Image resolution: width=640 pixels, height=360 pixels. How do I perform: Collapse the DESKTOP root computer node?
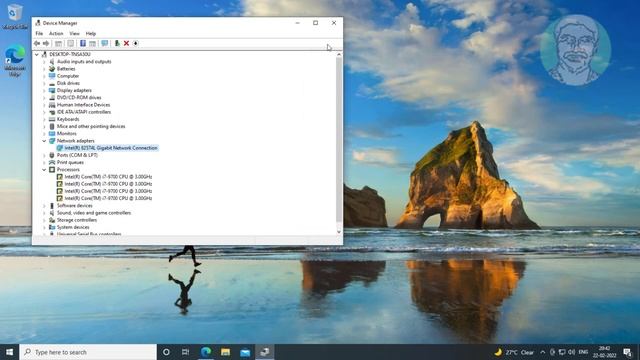click(37, 54)
